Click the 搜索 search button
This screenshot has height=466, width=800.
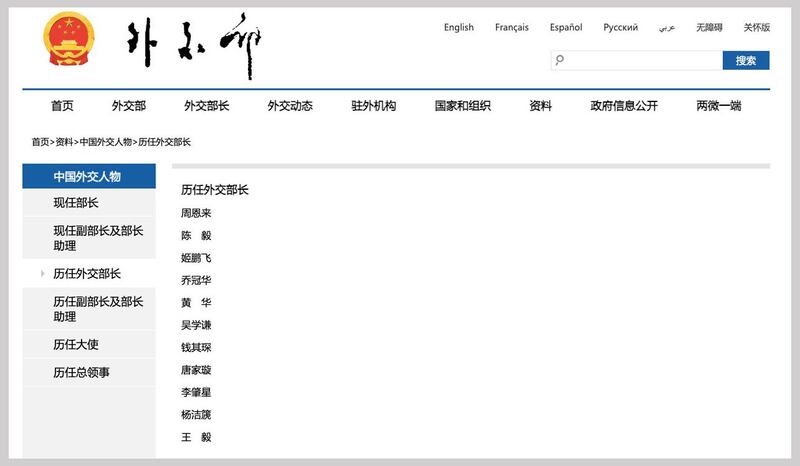coord(746,60)
